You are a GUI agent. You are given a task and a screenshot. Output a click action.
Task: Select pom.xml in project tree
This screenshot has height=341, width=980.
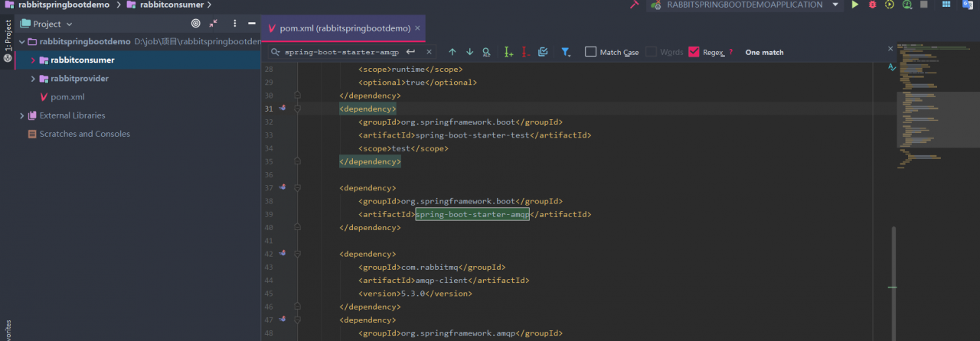tap(67, 97)
